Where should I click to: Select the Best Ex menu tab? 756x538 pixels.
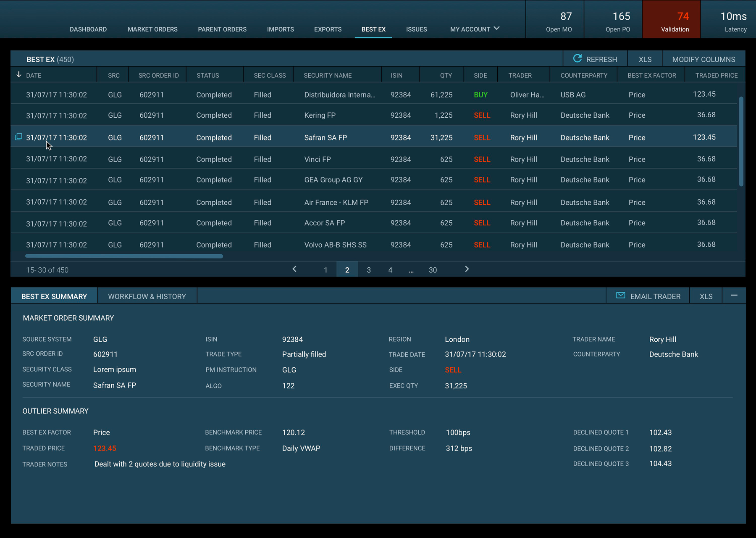click(x=373, y=29)
